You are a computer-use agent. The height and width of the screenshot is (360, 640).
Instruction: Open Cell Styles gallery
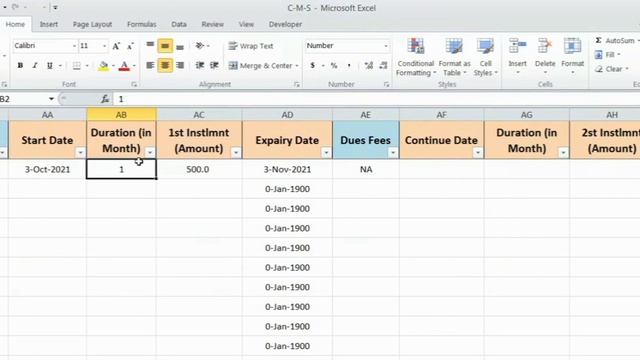[x=485, y=57]
